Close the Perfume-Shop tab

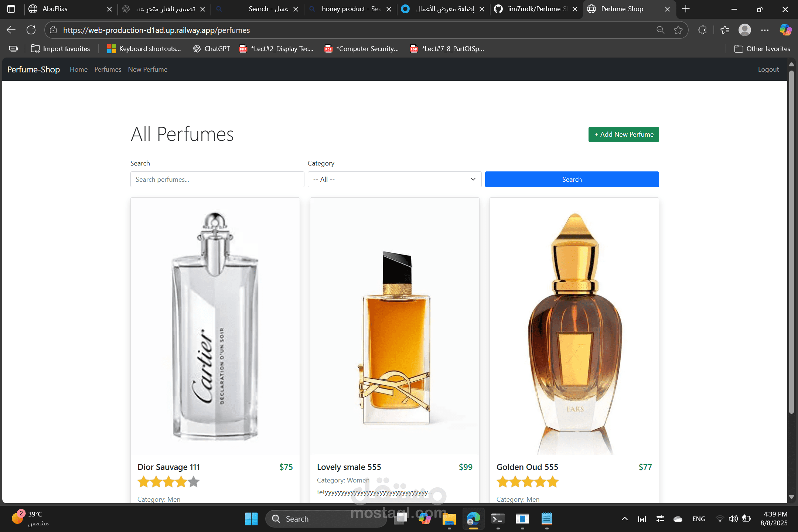pos(667,9)
